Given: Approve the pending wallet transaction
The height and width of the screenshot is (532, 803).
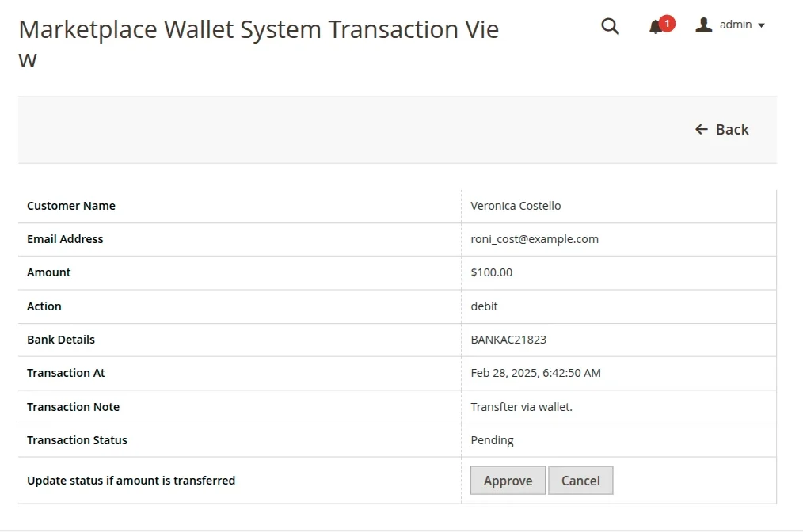Looking at the screenshot, I should (508, 480).
